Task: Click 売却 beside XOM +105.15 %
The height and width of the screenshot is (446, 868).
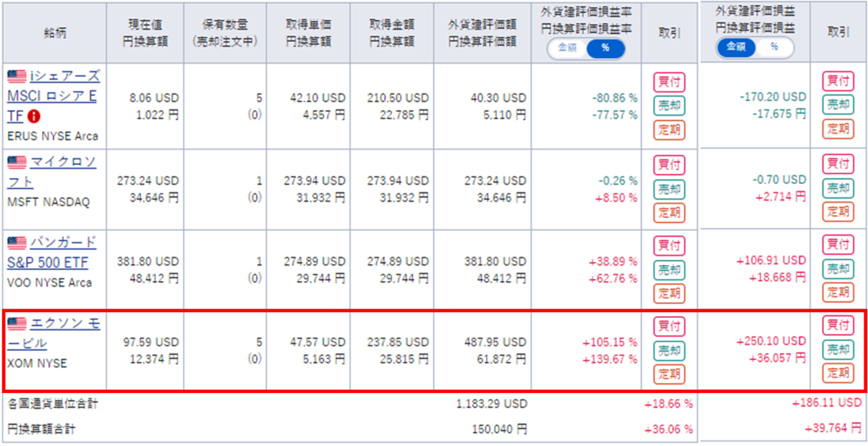Action: click(669, 351)
